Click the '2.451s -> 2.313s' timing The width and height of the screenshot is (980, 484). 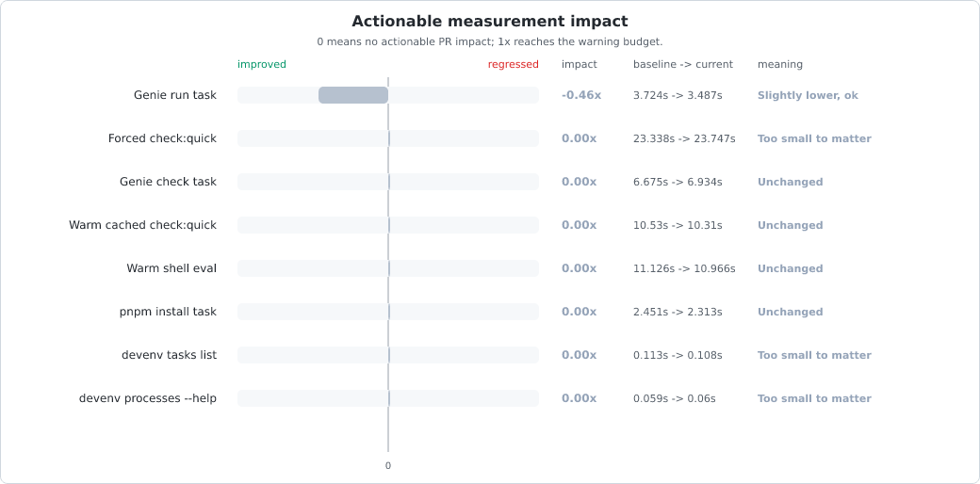[x=678, y=312]
